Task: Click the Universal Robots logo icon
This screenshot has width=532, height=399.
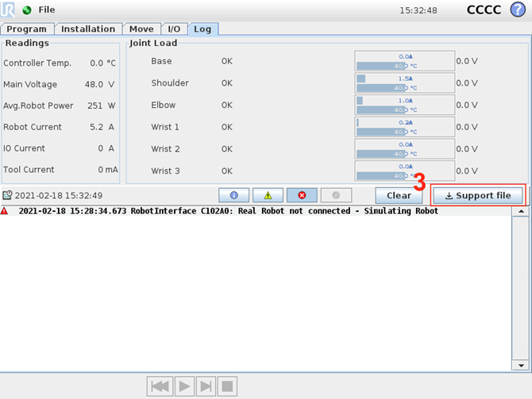Action: pyautogui.click(x=10, y=10)
